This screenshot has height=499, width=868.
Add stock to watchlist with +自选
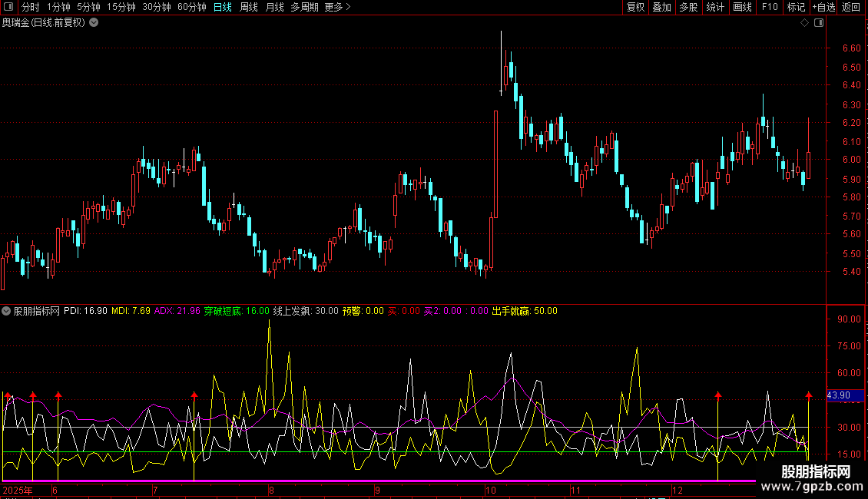(x=823, y=8)
